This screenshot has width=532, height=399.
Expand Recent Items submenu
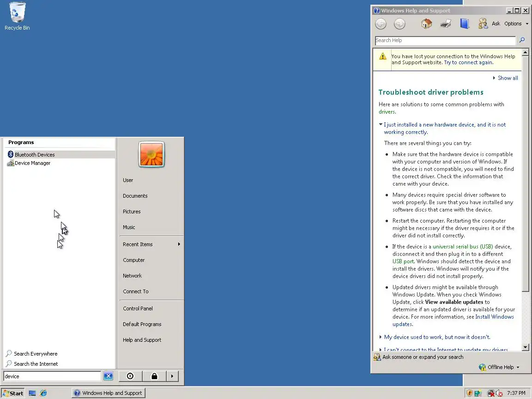[x=151, y=244]
